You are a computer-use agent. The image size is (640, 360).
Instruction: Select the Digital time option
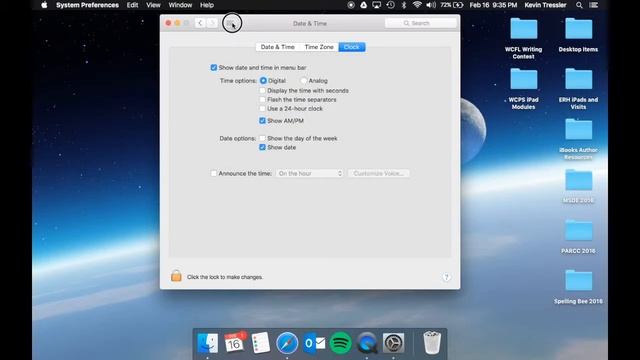tap(263, 81)
